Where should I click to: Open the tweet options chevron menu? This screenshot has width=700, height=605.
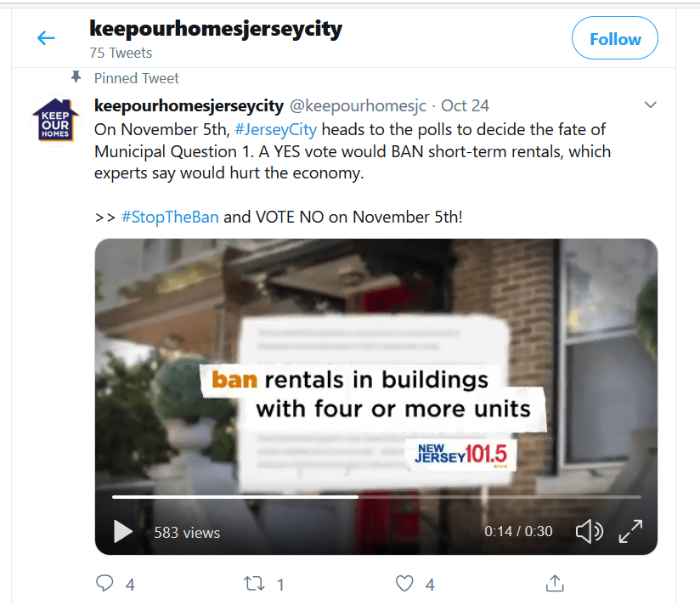[651, 105]
